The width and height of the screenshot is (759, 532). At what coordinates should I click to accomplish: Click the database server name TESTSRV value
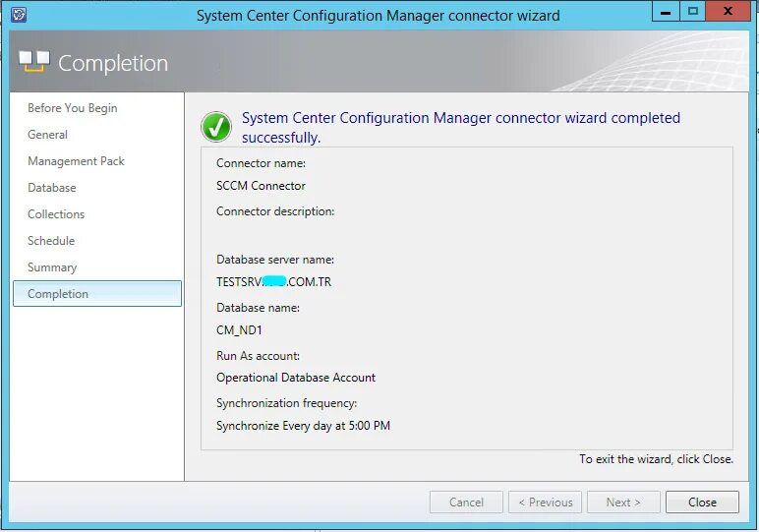point(274,281)
